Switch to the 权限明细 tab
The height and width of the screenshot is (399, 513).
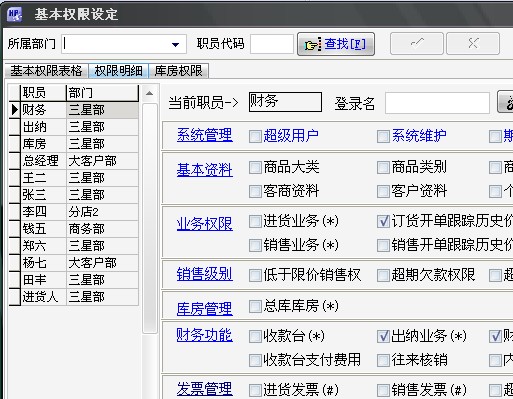(x=118, y=71)
